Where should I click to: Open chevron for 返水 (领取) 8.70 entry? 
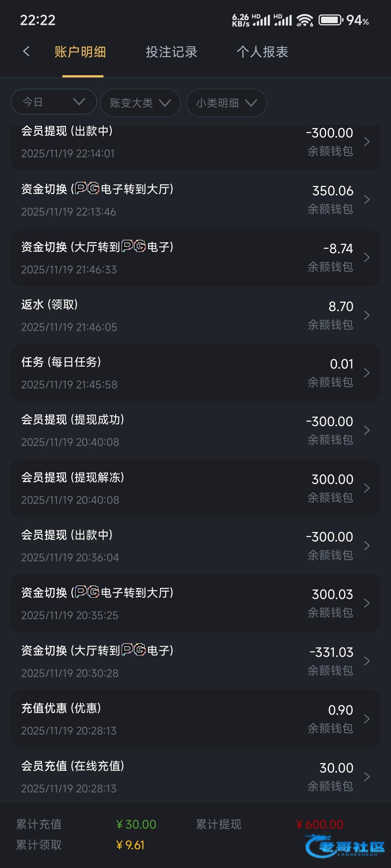(366, 315)
